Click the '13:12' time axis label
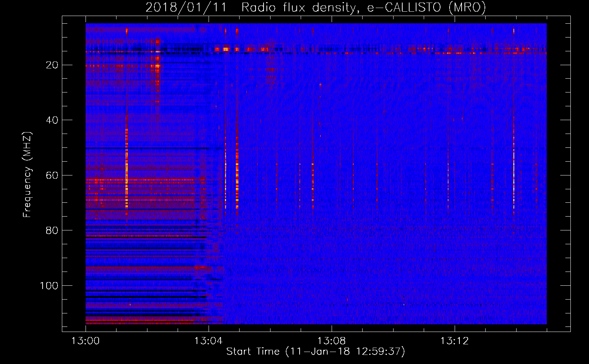The height and width of the screenshot is (364, 589). pyautogui.click(x=455, y=341)
